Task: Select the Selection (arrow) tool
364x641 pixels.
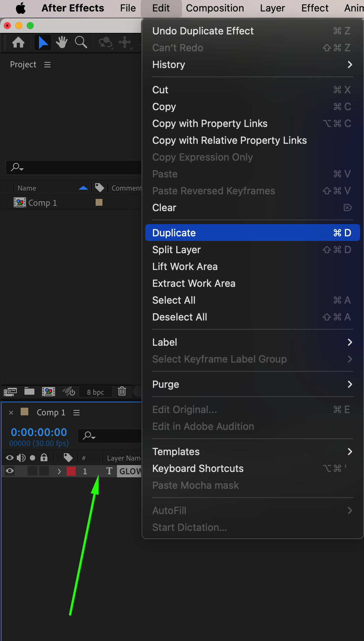Action: (x=43, y=42)
